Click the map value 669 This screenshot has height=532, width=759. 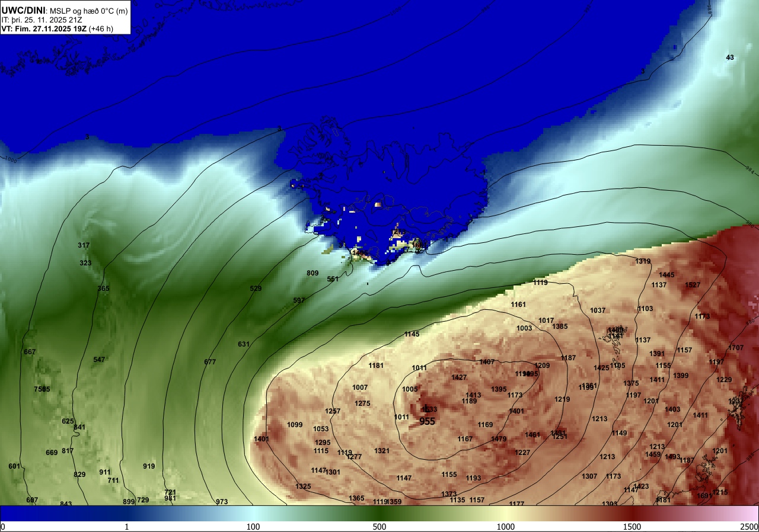pos(52,453)
